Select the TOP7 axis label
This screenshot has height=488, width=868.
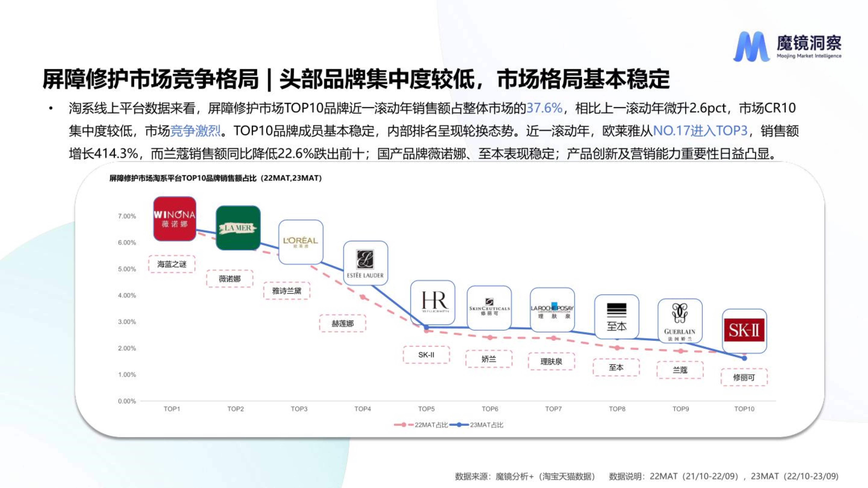point(554,409)
